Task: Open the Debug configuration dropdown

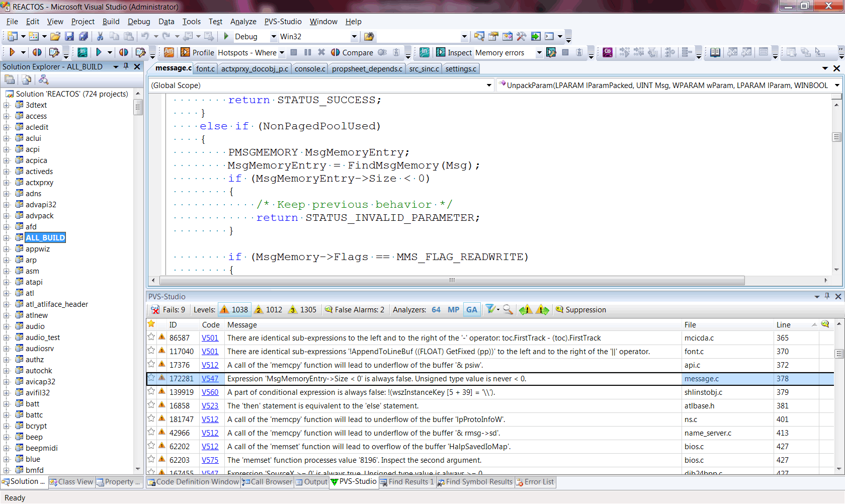Action: (x=274, y=37)
